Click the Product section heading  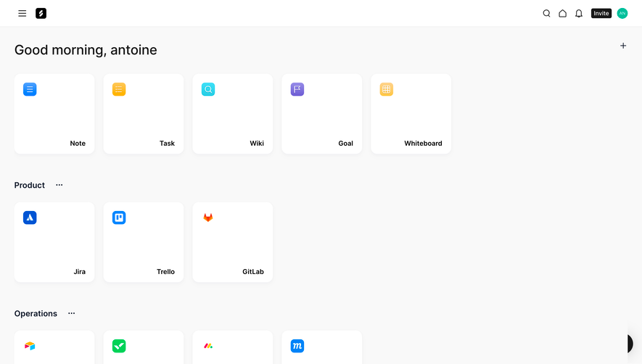(x=30, y=185)
